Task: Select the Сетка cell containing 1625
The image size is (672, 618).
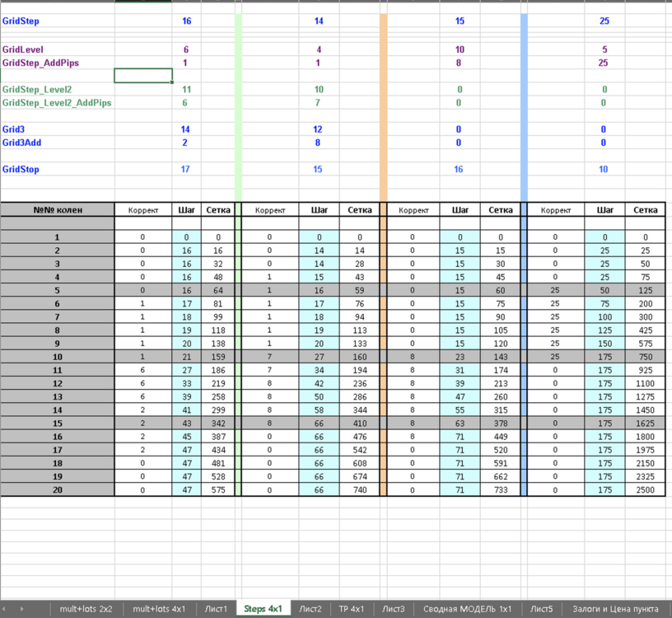Action: (x=645, y=424)
